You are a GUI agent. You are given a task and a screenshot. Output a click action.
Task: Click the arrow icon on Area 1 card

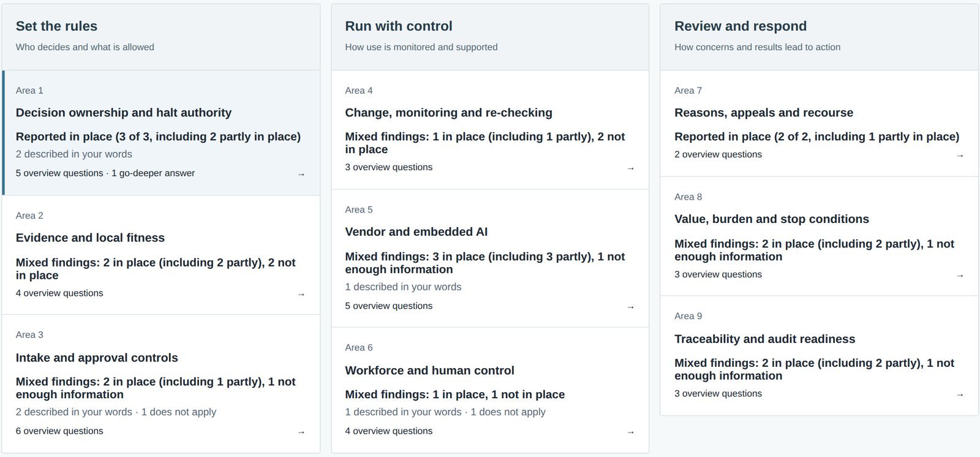pos(301,175)
